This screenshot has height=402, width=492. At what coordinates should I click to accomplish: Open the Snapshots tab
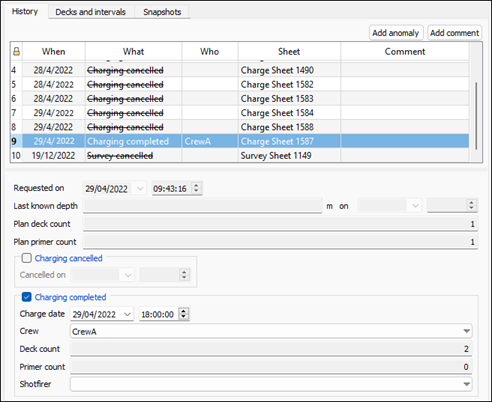[x=162, y=12]
